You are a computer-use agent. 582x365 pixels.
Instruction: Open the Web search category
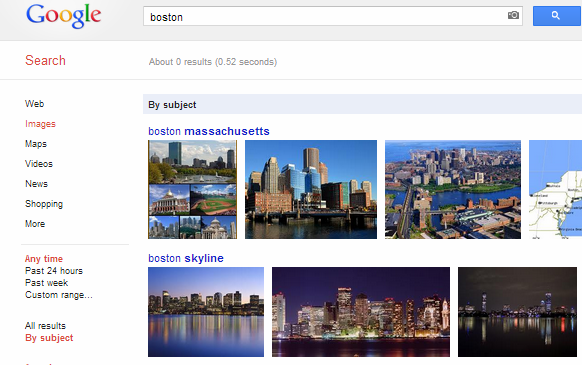(x=35, y=104)
